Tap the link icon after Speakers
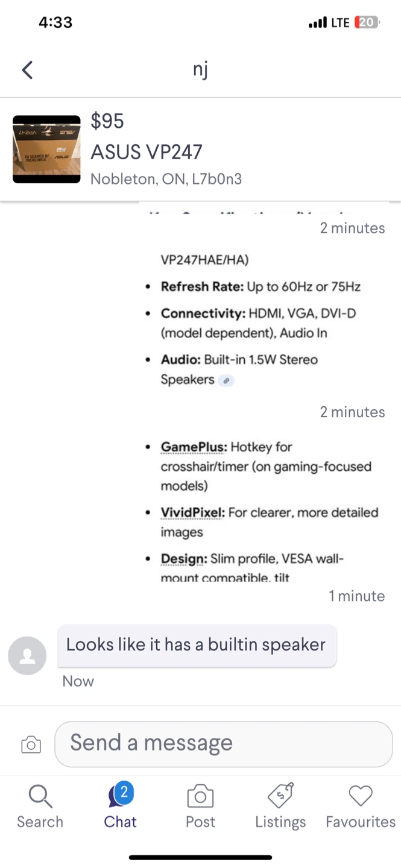401x868 pixels. 226,380
